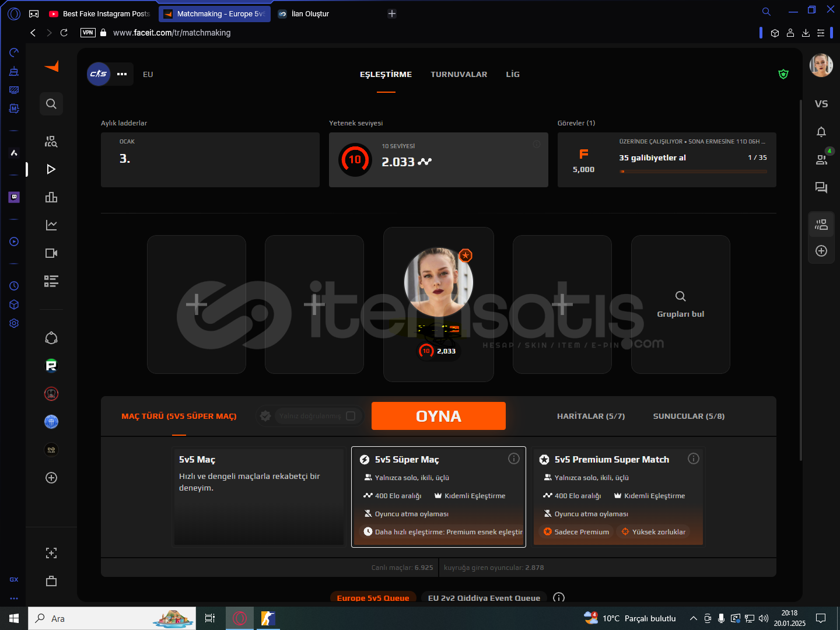Open the Counter-Strike taskbar icon
The width and height of the screenshot is (840, 630).
[268, 618]
